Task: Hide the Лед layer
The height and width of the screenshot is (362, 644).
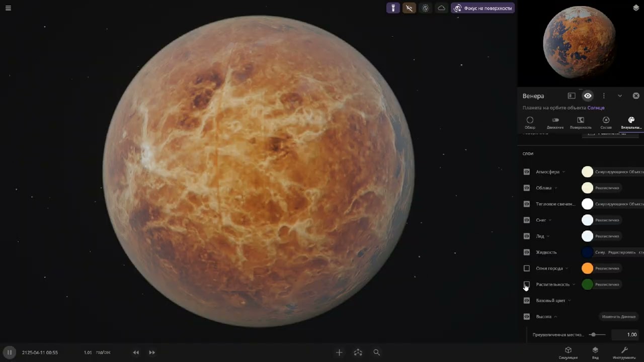Action: pyautogui.click(x=527, y=236)
